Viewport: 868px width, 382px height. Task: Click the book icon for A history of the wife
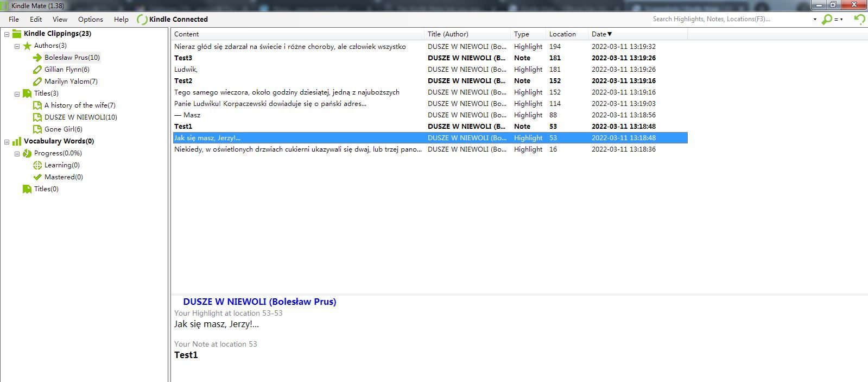37,105
